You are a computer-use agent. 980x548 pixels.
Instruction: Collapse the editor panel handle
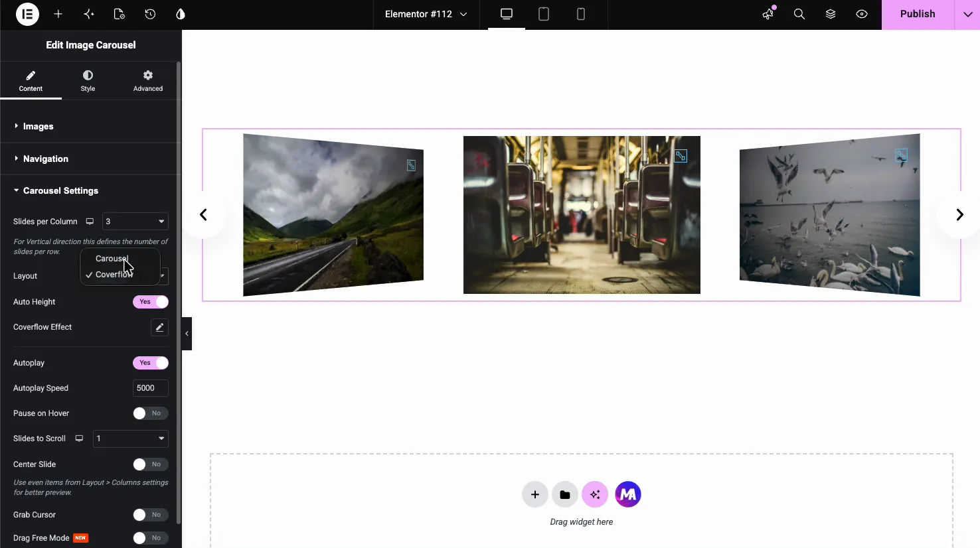click(x=187, y=334)
